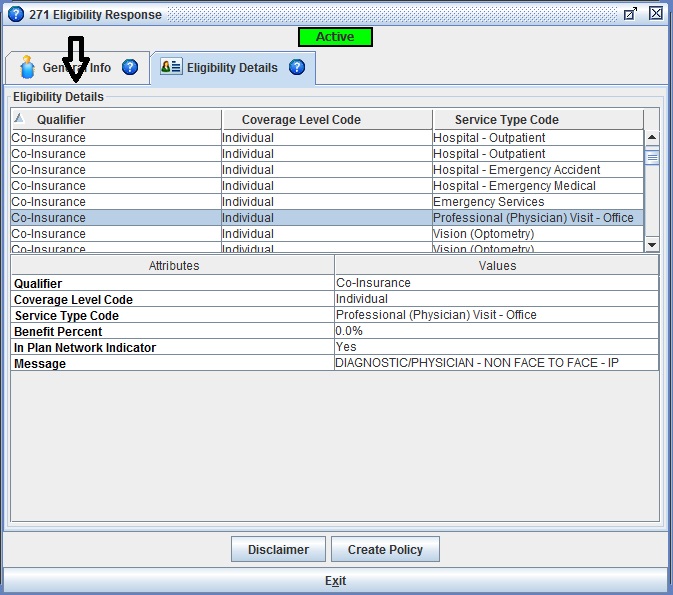Select the first fully visible Vision (Optometry) row
Viewport: 673px width, 595px height.
point(327,234)
